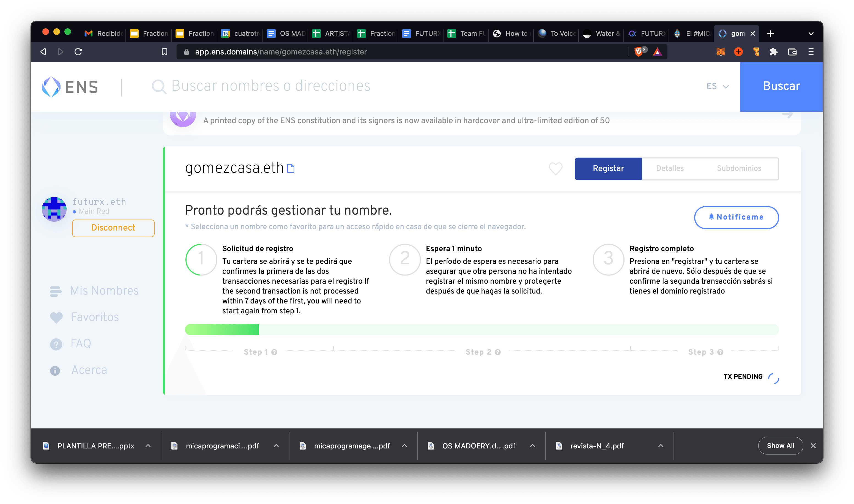Open MetaMask fox extension
The width and height of the screenshot is (854, 504).
pyautogui.click(x=721, y=52)
